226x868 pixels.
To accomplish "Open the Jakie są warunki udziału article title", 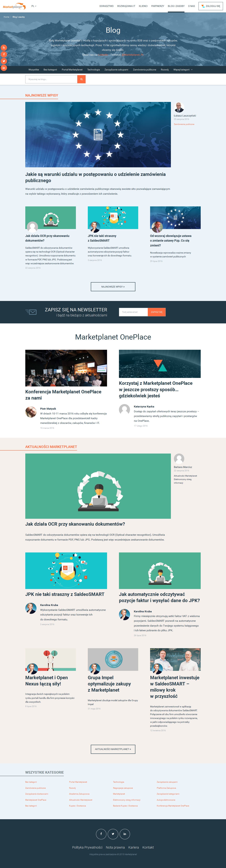I will pyautogui.click(x=95, y=177).
